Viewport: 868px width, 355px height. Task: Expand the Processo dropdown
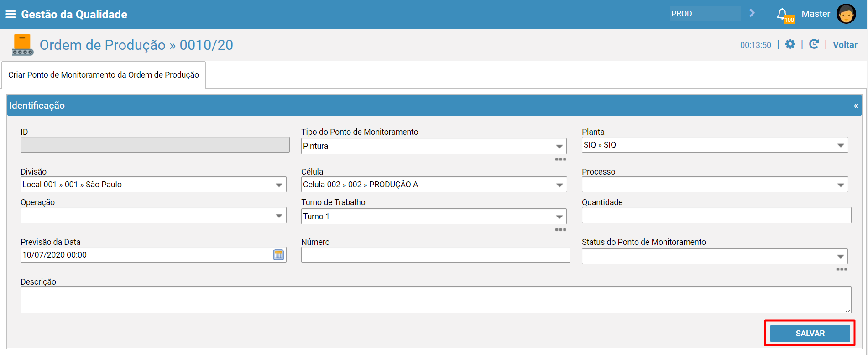[841, 185]
